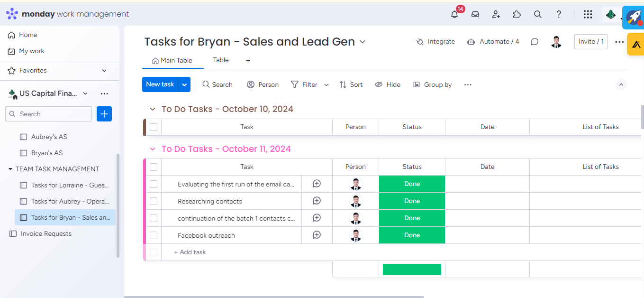
Task: Select all tasks in October 11 group
Action: click(154, 167)
